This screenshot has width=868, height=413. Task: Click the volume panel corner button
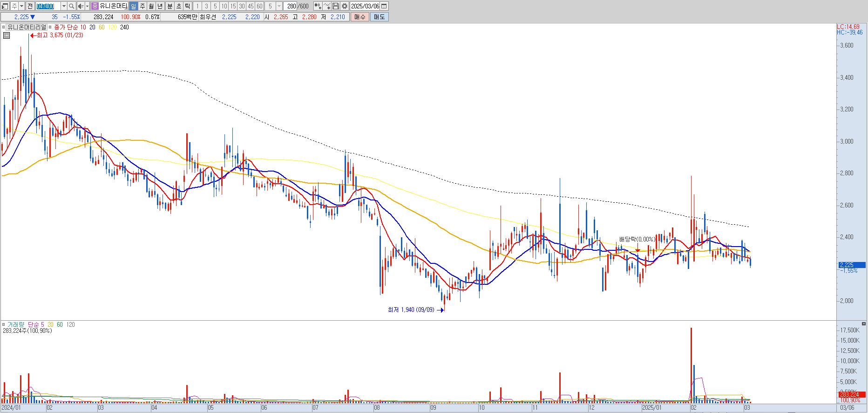click(864, 324)
